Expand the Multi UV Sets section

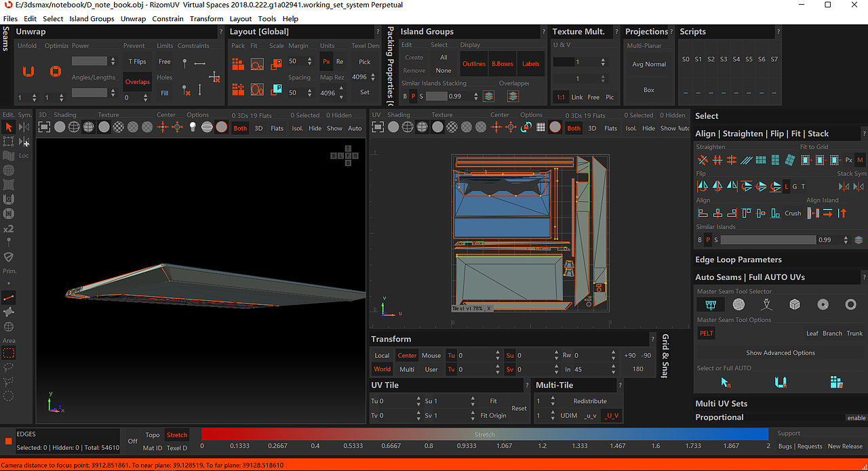click(722, 403)
